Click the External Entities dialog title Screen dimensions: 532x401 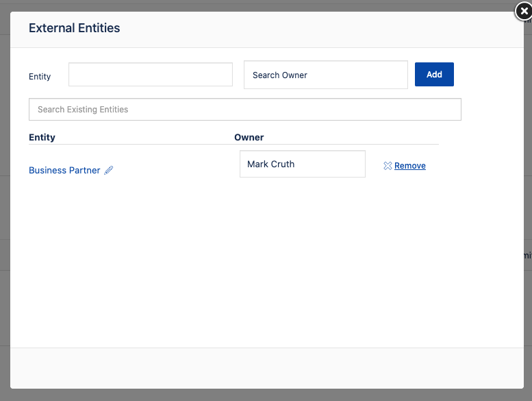click(74, 28)
